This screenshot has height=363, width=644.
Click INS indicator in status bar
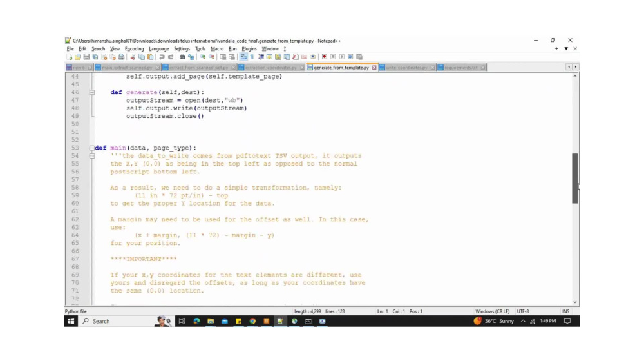(565, 311)
